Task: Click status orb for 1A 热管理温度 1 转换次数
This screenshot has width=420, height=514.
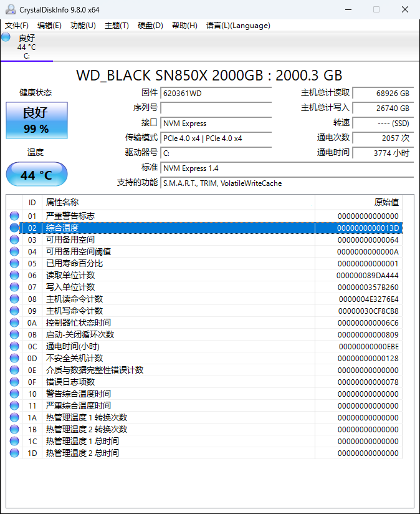Action: click(x=14, y=417)
